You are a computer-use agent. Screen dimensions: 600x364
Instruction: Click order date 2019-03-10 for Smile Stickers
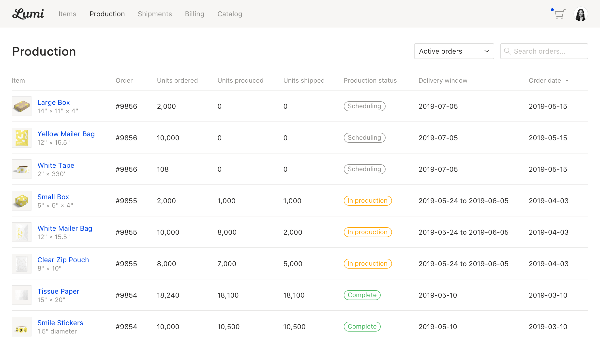click(548, 327)
